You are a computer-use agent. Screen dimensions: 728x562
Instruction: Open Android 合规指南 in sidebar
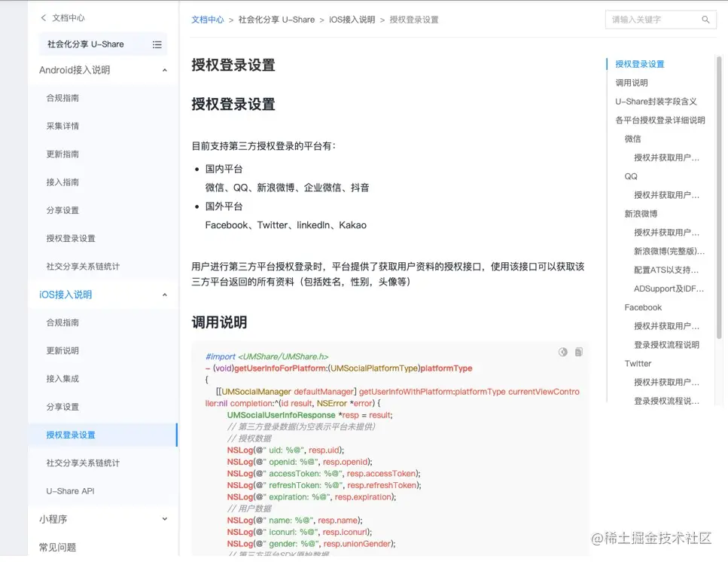62,98
